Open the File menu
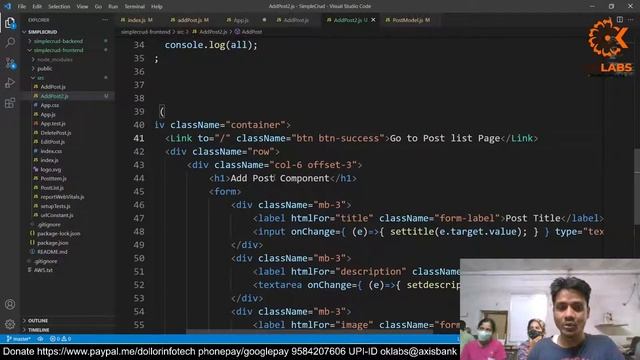 point(22,7)
